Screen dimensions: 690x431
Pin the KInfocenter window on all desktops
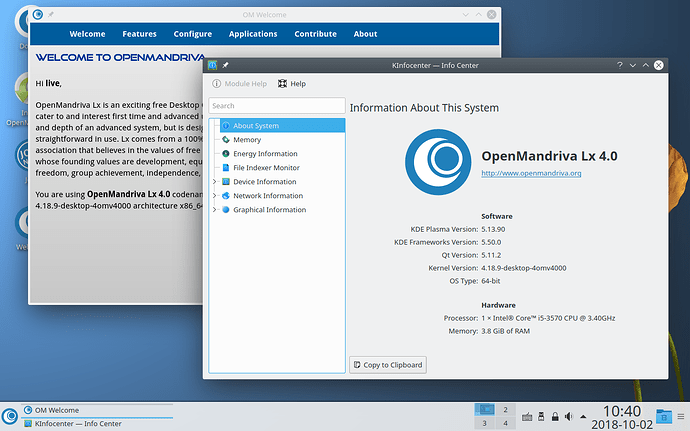tap(225, 65)
